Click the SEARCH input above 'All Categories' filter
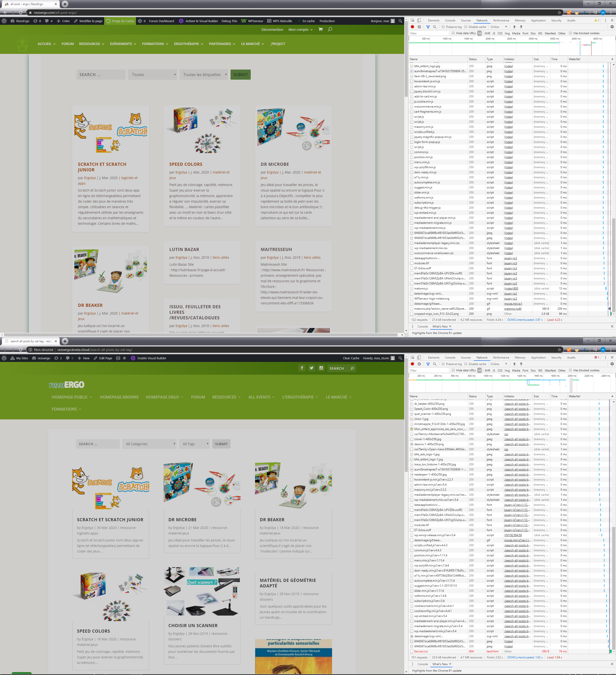The height and width of the screenshot is (675, 616). coord(98,444)
